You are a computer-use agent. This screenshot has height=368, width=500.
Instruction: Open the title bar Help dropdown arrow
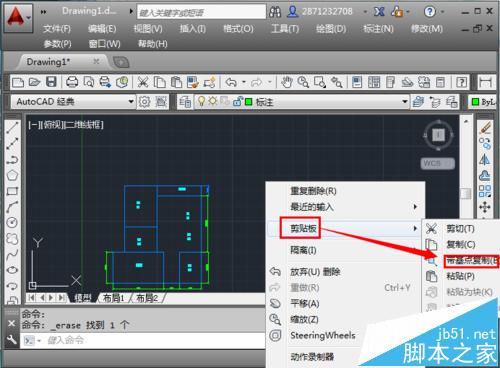pyautogui.click(x=442, y=12)
